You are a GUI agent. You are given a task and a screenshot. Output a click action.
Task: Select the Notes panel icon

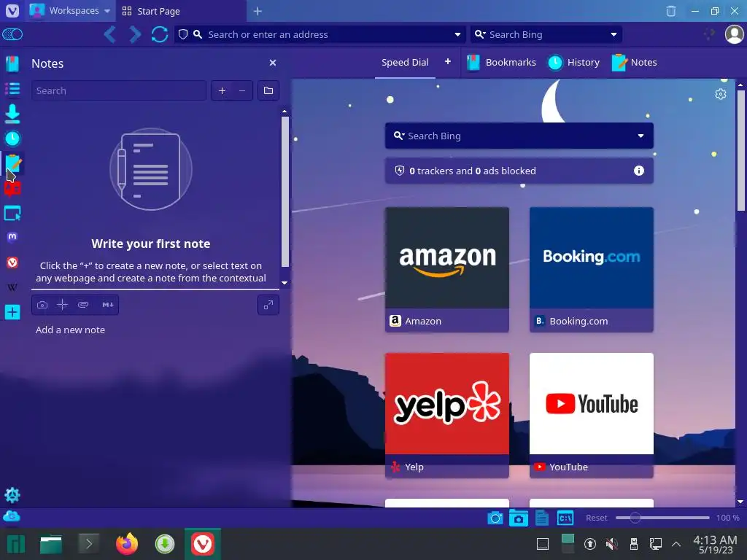pyautogui.click(x=12, y=164)
